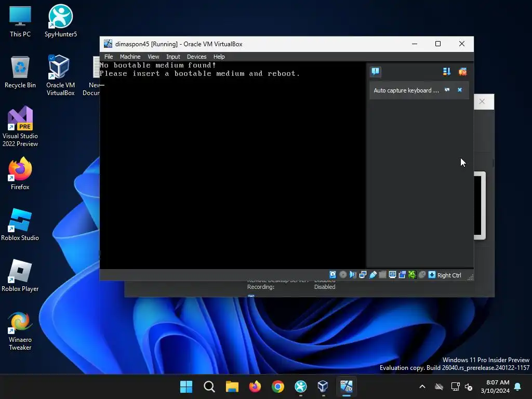
Task: Click the mouse integration status icon
Action: (x=422, y=274)
